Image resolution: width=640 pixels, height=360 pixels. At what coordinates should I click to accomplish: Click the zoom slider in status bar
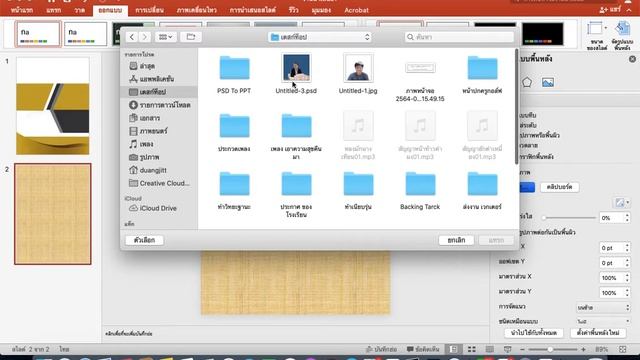[552, 349]
